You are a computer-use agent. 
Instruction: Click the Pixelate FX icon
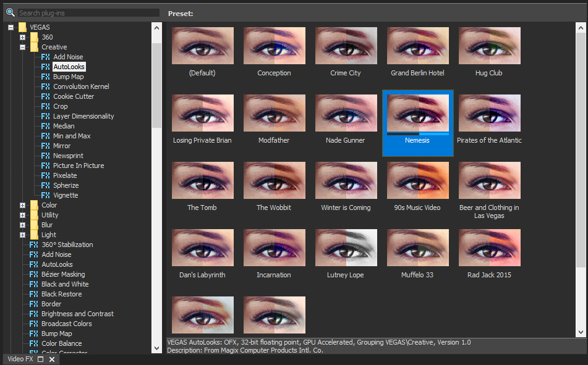[45, 175]
